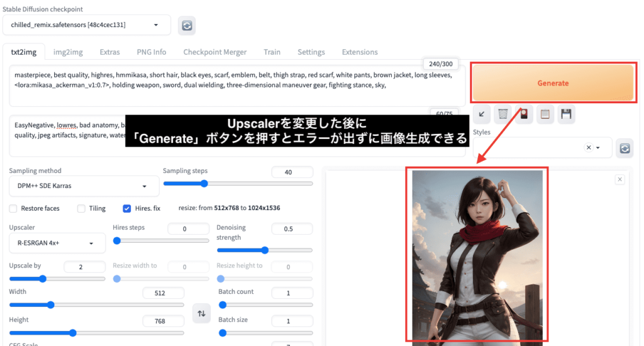Image resolution: width=644 pixels, height=346 pixels.
Task: Adjust the Denoising strength slider
Action: [x=265, y=250]
